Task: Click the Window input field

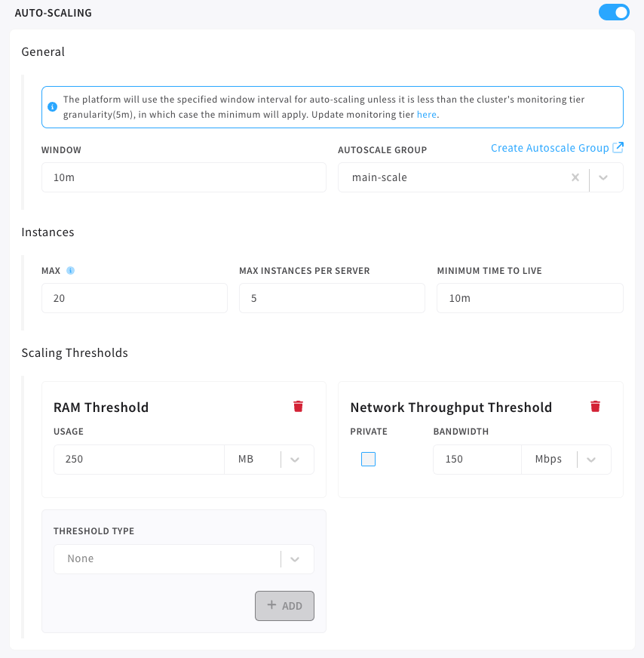Action: (183, 177)
